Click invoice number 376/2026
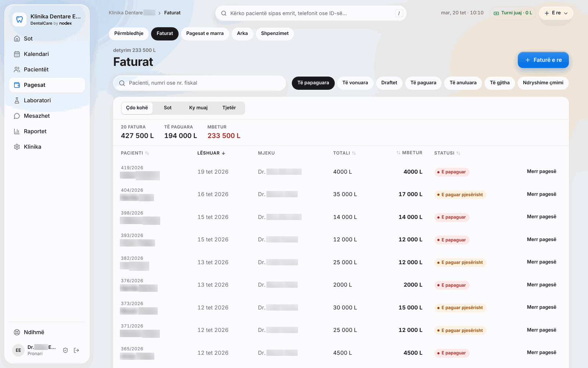 (x=132, y=281)
